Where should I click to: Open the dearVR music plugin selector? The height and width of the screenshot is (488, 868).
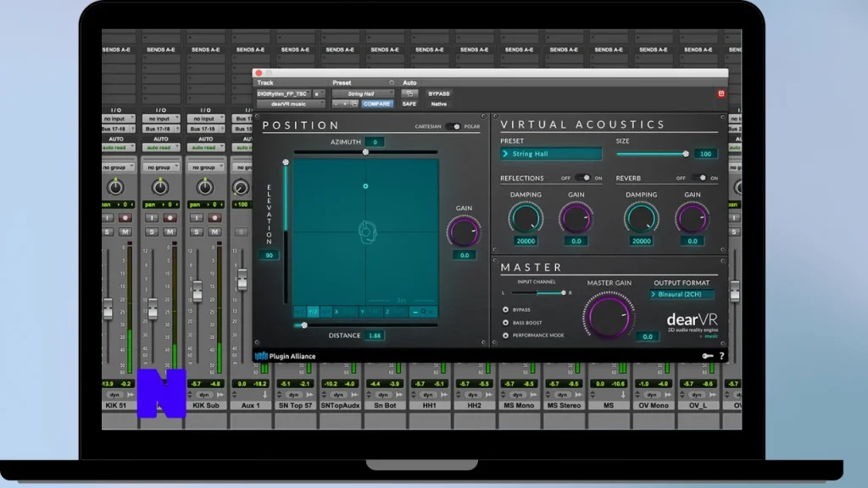pyautogui.click(x=291, y=104)
